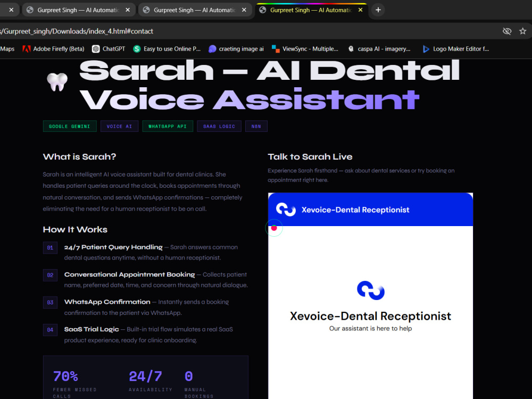This screenshot has width=532, height=399.
Task: Toggle the crossed-out eye tracking icon
Action: click(x=507, y=31)
